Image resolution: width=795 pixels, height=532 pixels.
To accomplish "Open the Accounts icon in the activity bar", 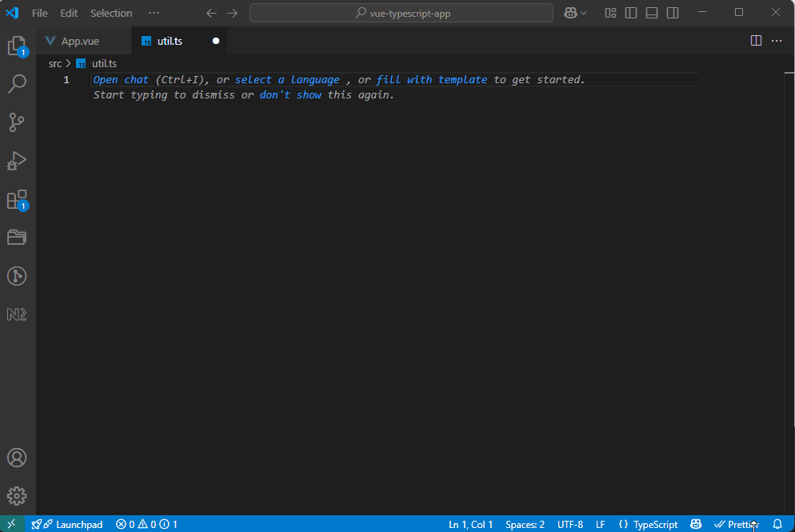I will pos(17,458).
